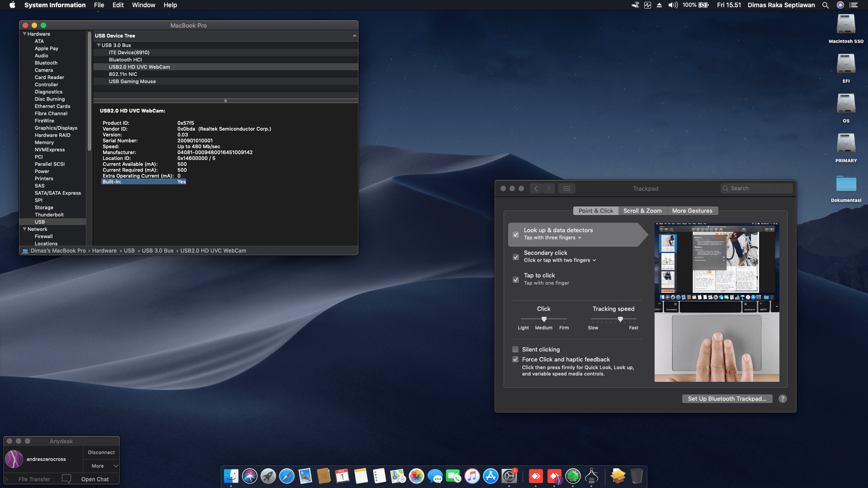Click the Siri icon in the menu bar

pyautogui.click(x=840, y=5)
